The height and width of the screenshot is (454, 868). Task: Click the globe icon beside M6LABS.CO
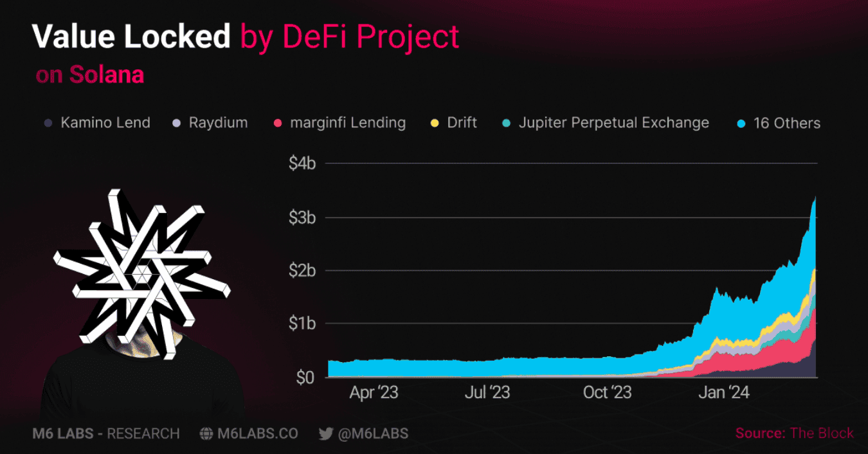tap(206, 434)
